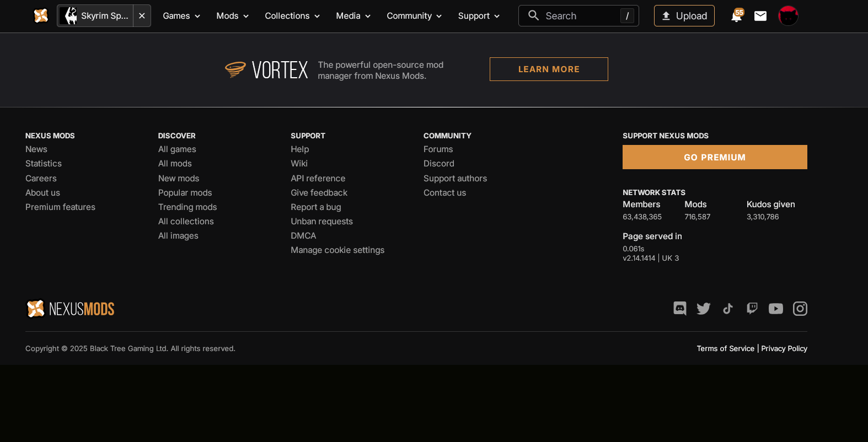This screenshot has height=442, width=868.
Task: Open the messages envelope icon
Action: click(x=760, y=16)
